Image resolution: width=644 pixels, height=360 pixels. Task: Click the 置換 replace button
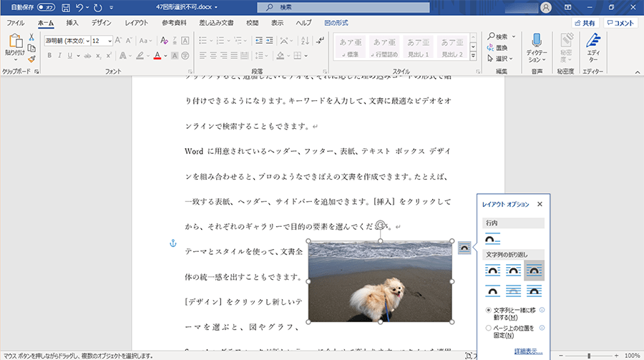click(497, 48)
